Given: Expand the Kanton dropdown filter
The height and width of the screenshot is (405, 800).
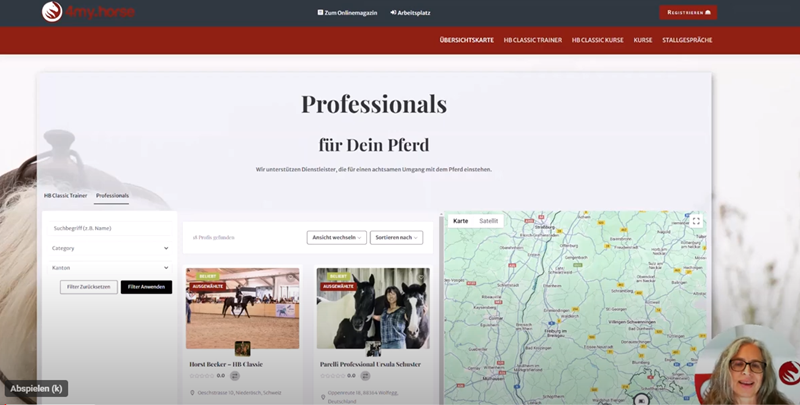Looking at the screenshot, I should point(110,267).
